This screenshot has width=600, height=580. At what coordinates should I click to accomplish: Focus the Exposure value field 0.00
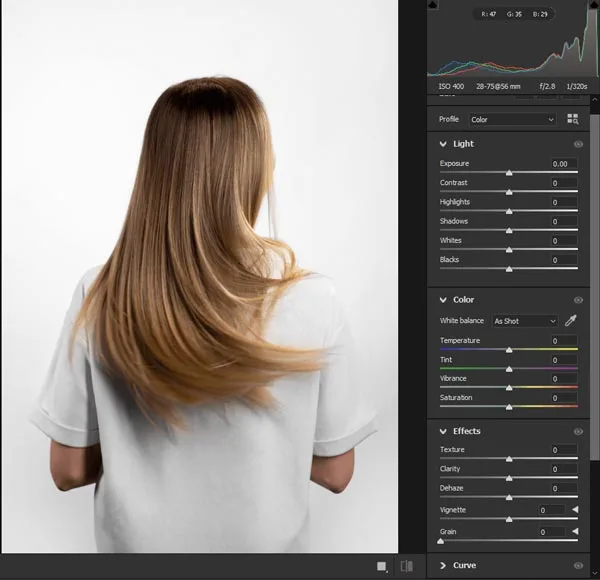pos(564,164)
